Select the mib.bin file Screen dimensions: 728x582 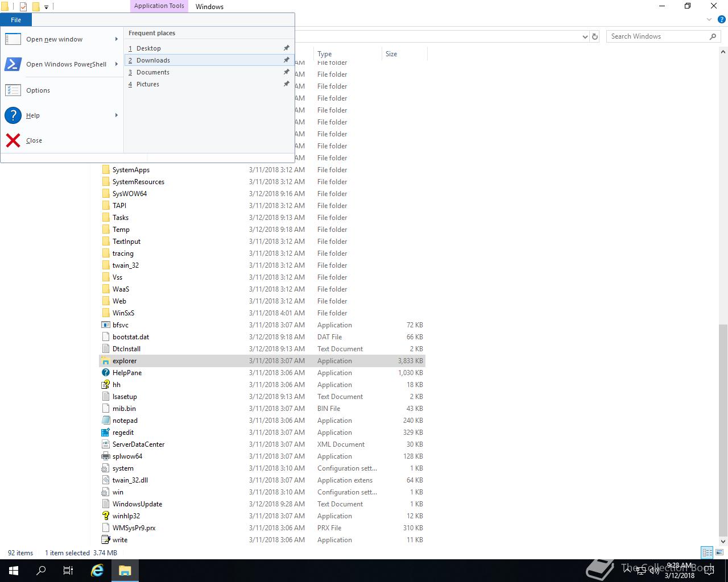[262, 409]
